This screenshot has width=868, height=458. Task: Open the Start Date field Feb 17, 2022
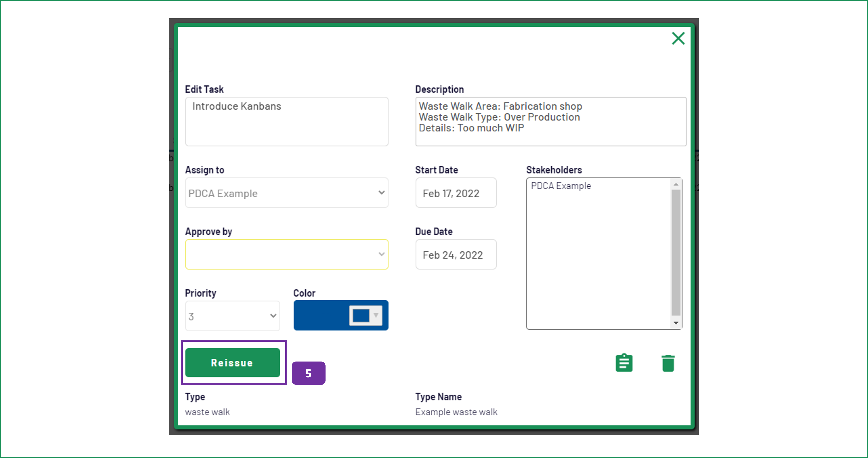(x=456, y=193)
